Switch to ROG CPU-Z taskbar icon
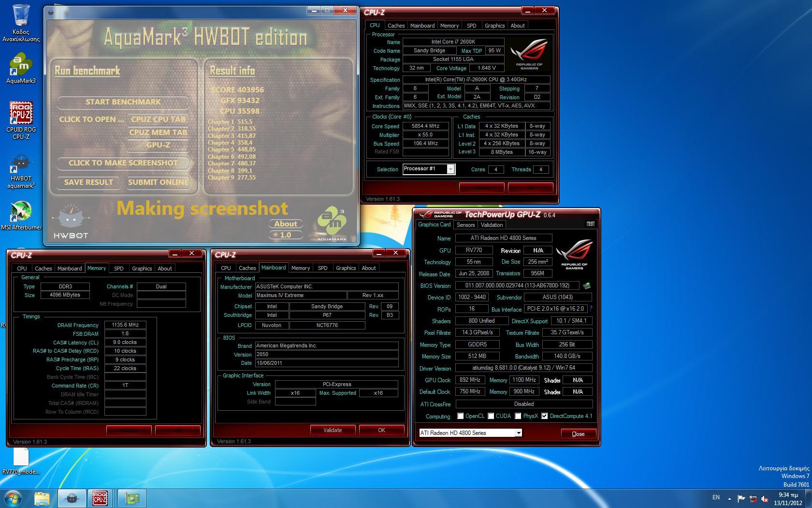812x508 pixels. point(100,498)
